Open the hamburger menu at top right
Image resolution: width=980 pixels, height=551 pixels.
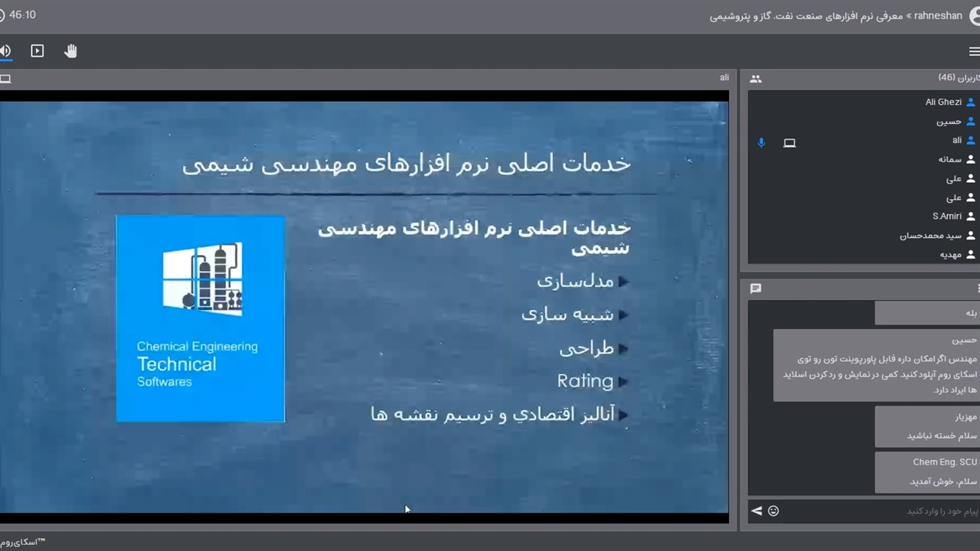pyautogui.click(x=974, y=51)
